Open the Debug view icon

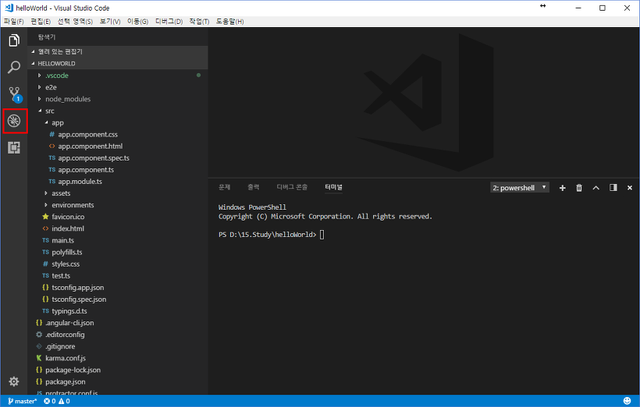coord(14,121)
